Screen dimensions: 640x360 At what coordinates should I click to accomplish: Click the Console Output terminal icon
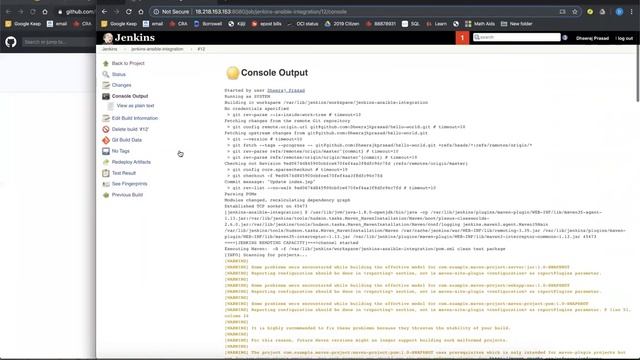[106, 96]
